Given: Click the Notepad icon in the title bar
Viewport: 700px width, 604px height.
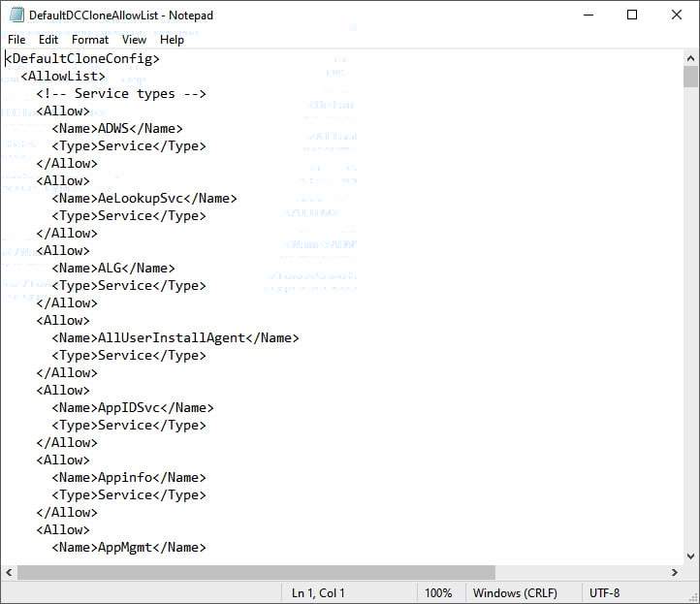Looking at the screenshot, I should (16, 15).
